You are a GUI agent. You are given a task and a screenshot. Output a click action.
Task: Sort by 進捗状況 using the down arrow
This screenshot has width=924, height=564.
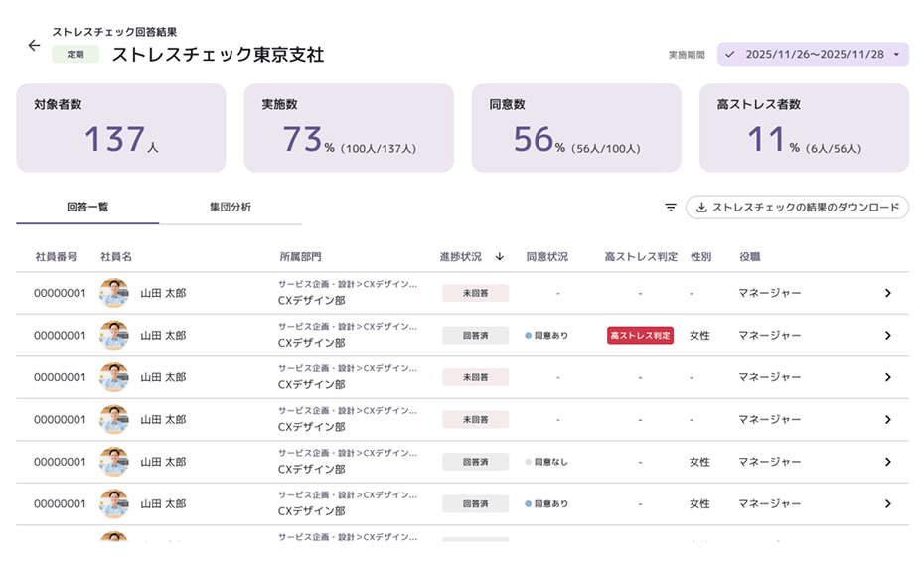tap(500, 257)
